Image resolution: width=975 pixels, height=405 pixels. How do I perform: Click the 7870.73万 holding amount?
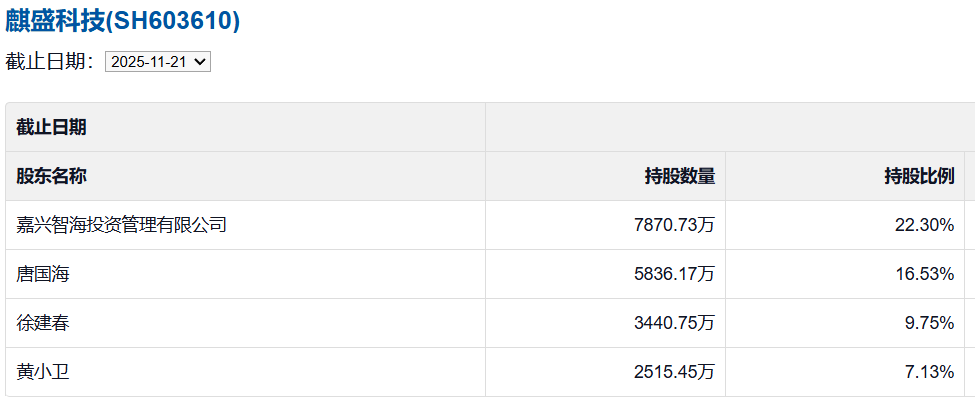click(x=674, y=225)
